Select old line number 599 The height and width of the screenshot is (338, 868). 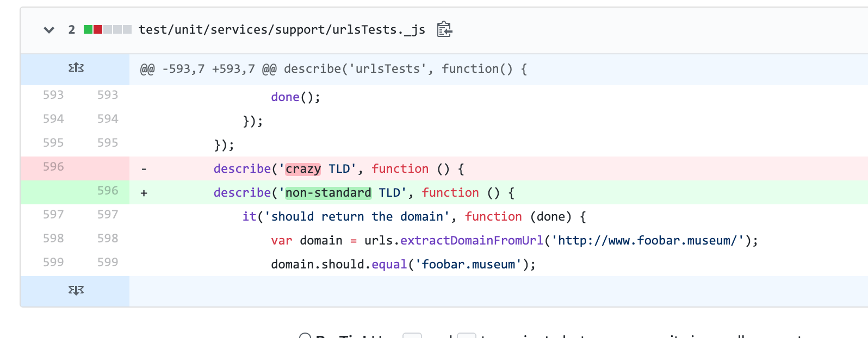pyautogui.click(x=53, y=262)
